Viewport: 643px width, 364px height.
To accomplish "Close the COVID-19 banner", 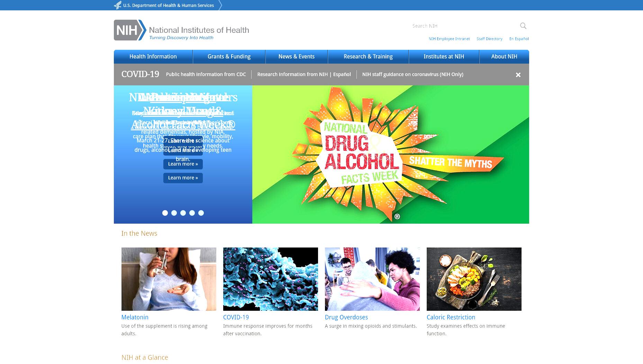I will click(518, 75).
